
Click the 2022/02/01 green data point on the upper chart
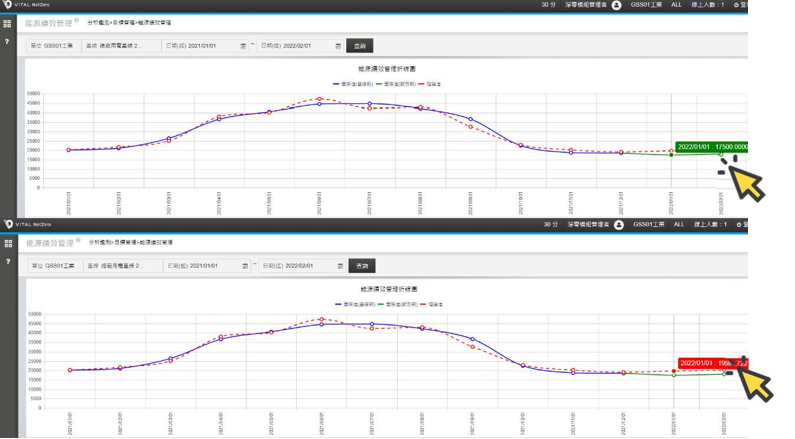click(x=721, y=153)
